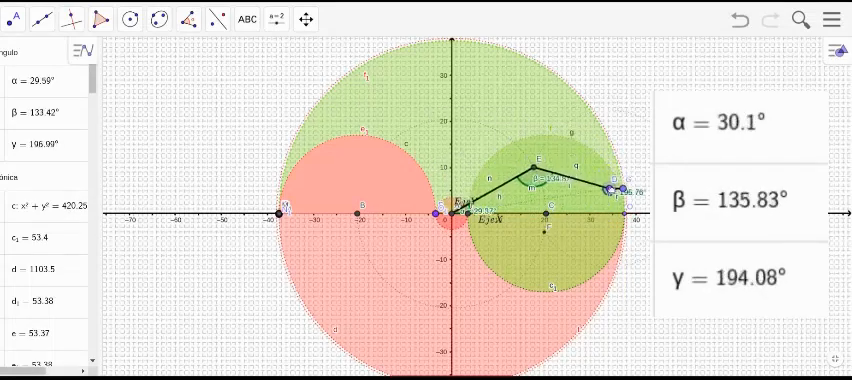Select the Perpendicular line tool
This screenshot has height=380, width=852.
[71, 20]
